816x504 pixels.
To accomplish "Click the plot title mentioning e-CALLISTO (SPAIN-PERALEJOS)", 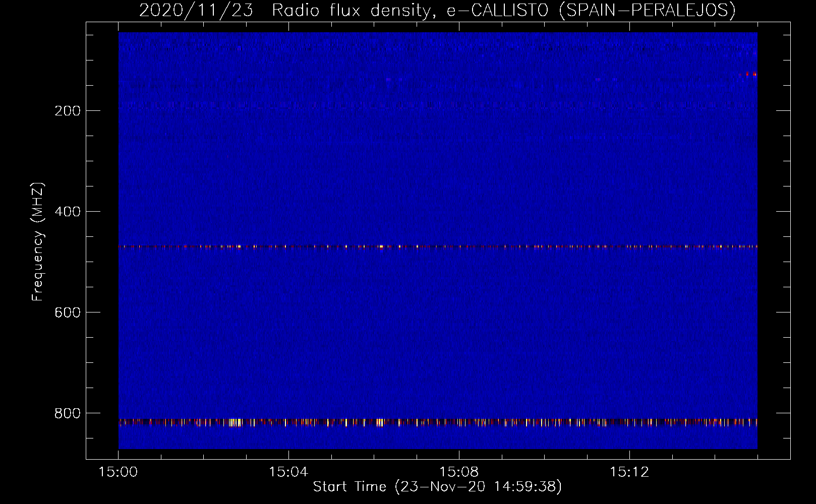I will (x=437, y=10).
